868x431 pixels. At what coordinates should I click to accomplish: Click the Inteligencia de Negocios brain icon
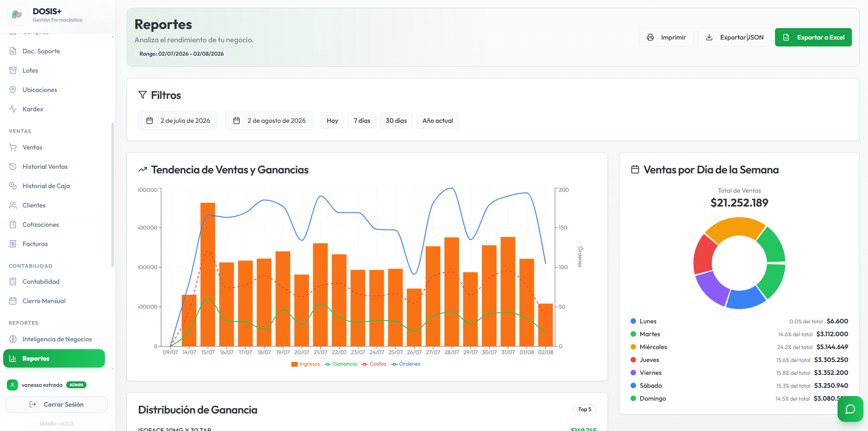point(13,339)
